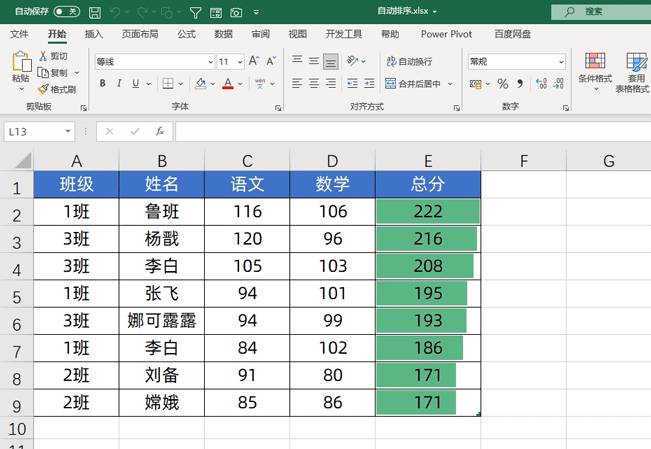Open the font name dropdown 等线
651x449 pixels.
click(211, 62)
